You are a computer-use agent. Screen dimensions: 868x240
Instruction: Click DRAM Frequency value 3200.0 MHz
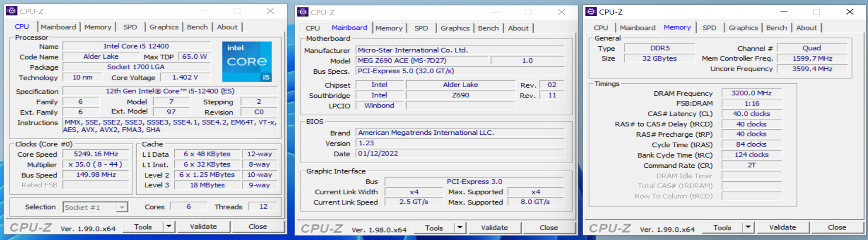point(751,93)
